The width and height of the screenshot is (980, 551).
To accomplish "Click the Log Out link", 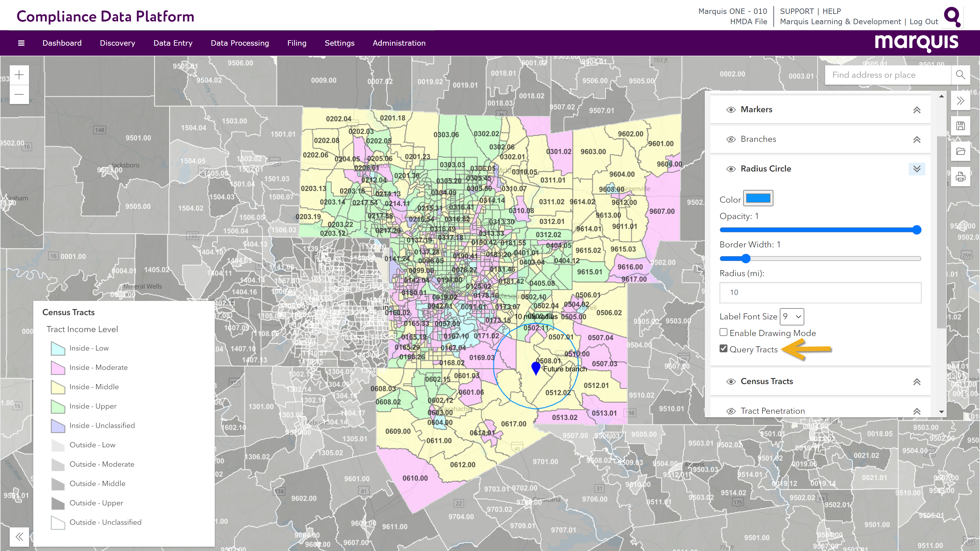I will click(x=923, y=22).
